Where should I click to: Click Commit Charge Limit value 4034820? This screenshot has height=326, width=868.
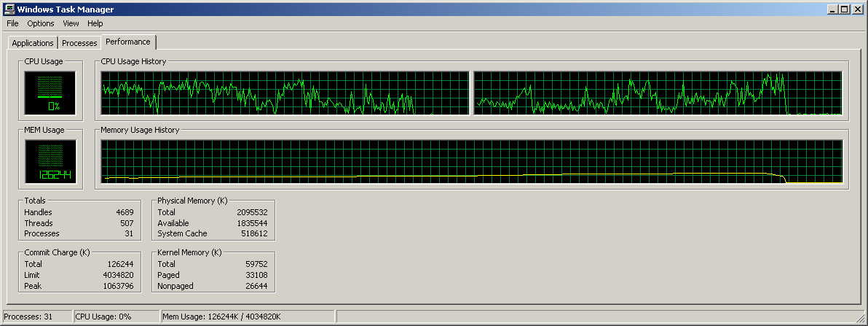(x=118, y=276)
